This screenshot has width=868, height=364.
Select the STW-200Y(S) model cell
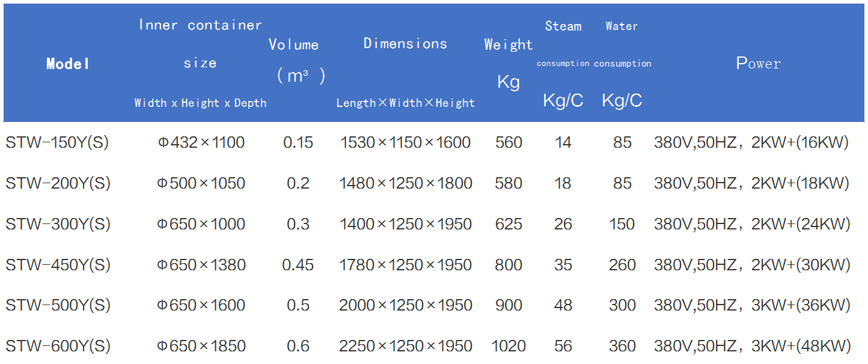(58, 183)
